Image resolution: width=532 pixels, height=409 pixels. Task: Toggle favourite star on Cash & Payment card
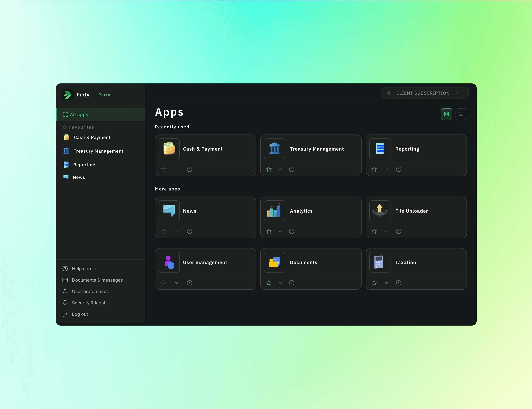tap(164, 169)
